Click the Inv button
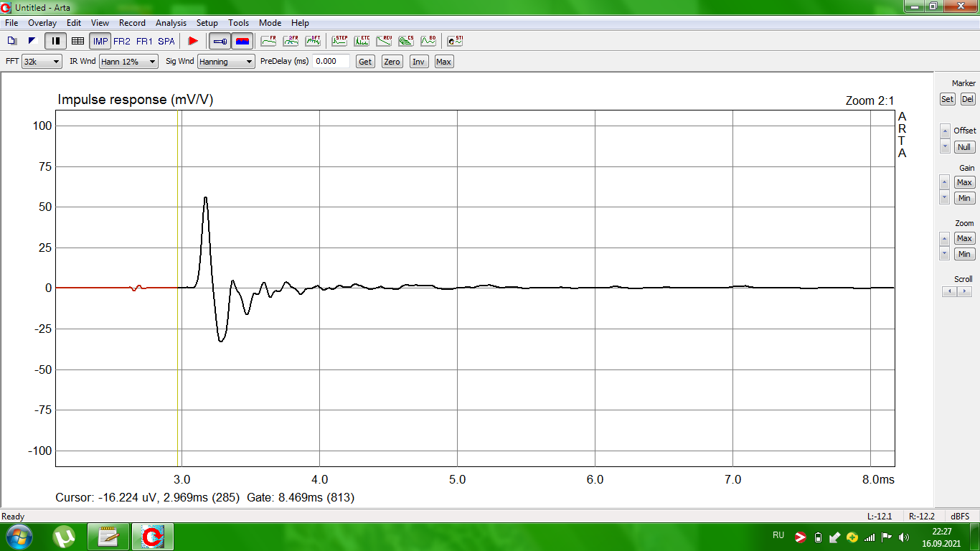The width and height of the screenshot is (980, 551). point(418,62)
